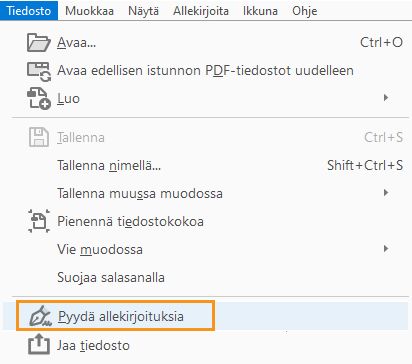Click the share file upload icon
Viewport: 412px width, 364px height.
pyautogui.click(x=39, y=344)
